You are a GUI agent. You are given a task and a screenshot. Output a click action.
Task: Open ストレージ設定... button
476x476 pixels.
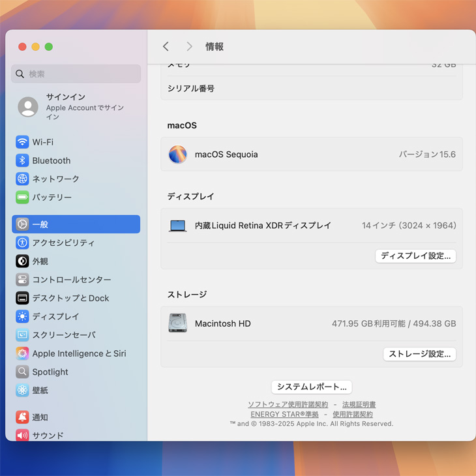click(419, 354)
